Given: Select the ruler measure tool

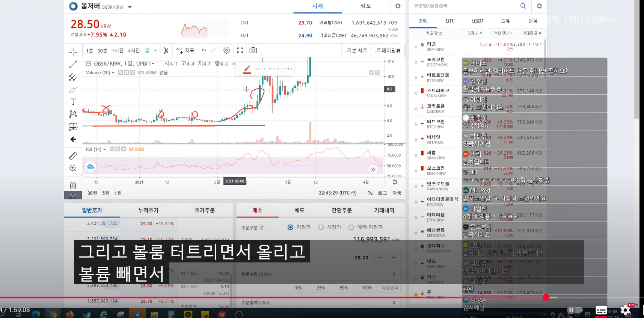Looking at the screenshot, I should click(x=73, y=155).
